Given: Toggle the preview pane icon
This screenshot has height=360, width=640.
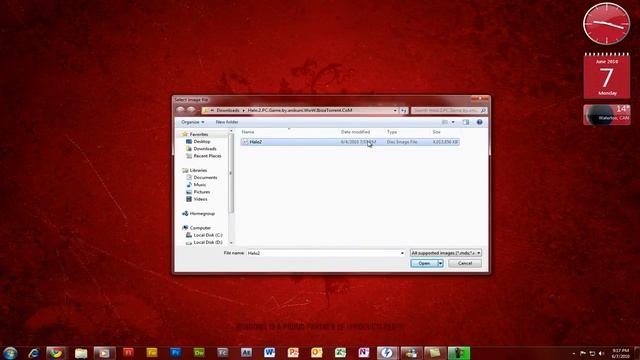Looking at the screenshot, I should pyautogui.click(x=466, y=122).
